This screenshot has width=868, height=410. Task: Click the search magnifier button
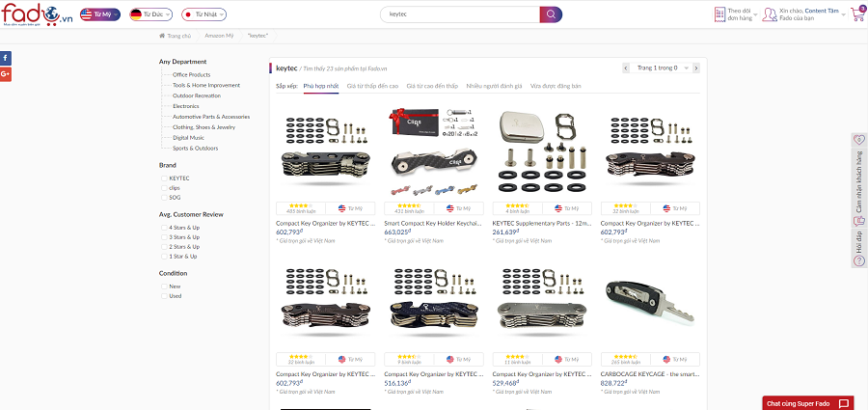pos(551,14)
